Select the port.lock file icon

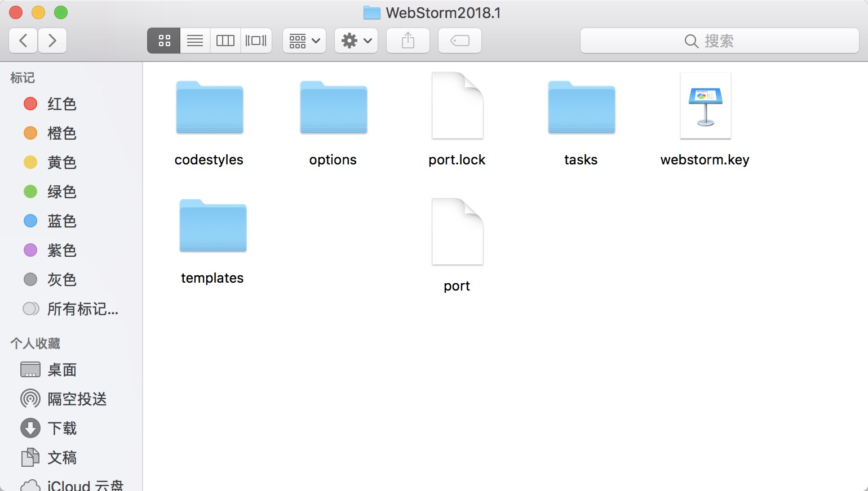point(457,105)
